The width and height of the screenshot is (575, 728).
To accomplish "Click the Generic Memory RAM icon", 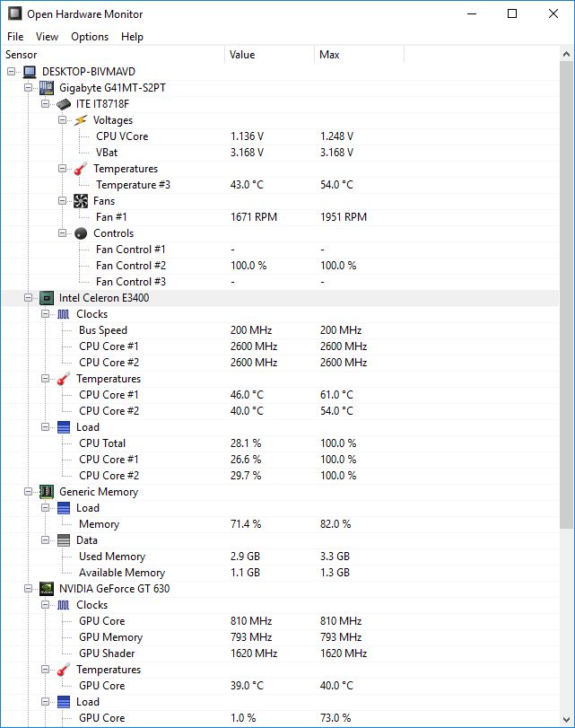I will (x=47, y=492).
